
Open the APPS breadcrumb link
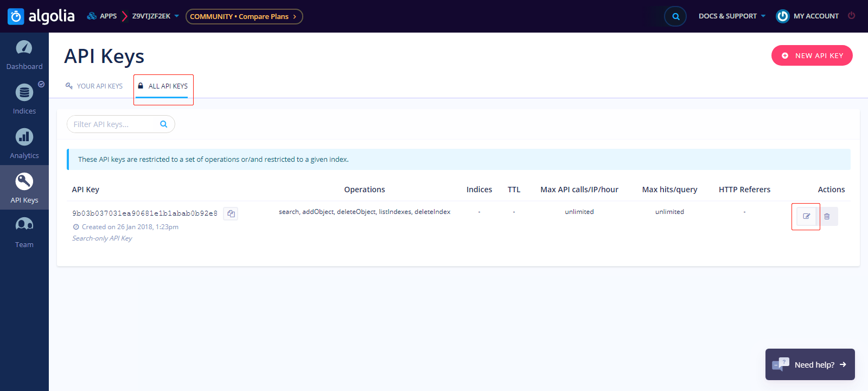coord(102,16)
